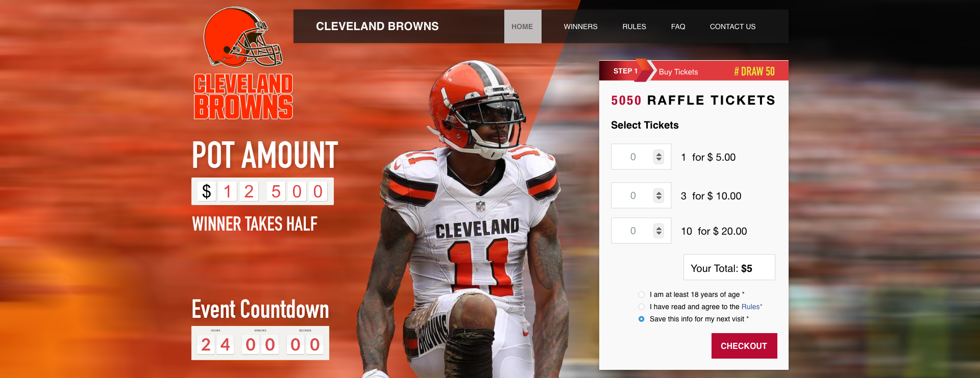This screenshot has width=980, height=378.
Task: Open CONTACT US in navigation
Action: pos(732,27)
